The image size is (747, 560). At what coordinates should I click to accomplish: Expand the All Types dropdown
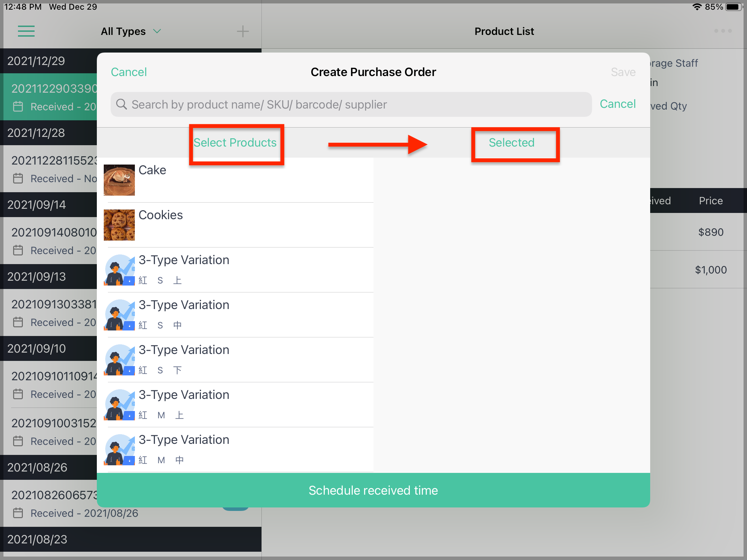(131, 31)
